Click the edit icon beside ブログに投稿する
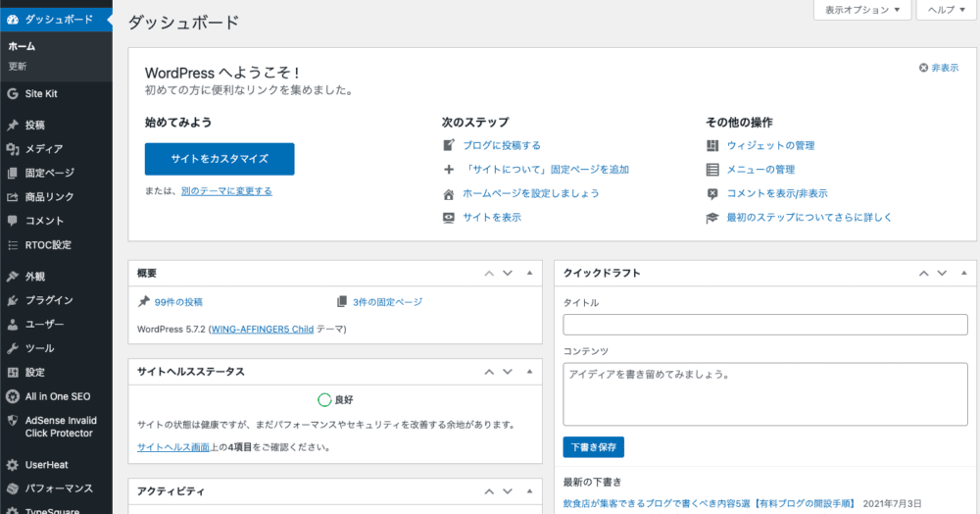This screenshot has height=514, width=980. pyautogui.click(x=449, y=145)
